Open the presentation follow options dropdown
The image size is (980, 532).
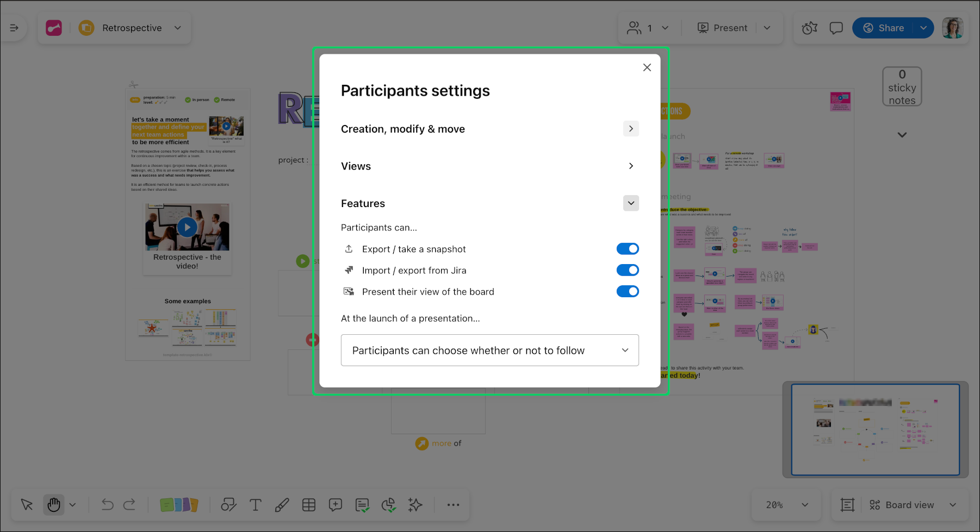click(x=489, y=350)
